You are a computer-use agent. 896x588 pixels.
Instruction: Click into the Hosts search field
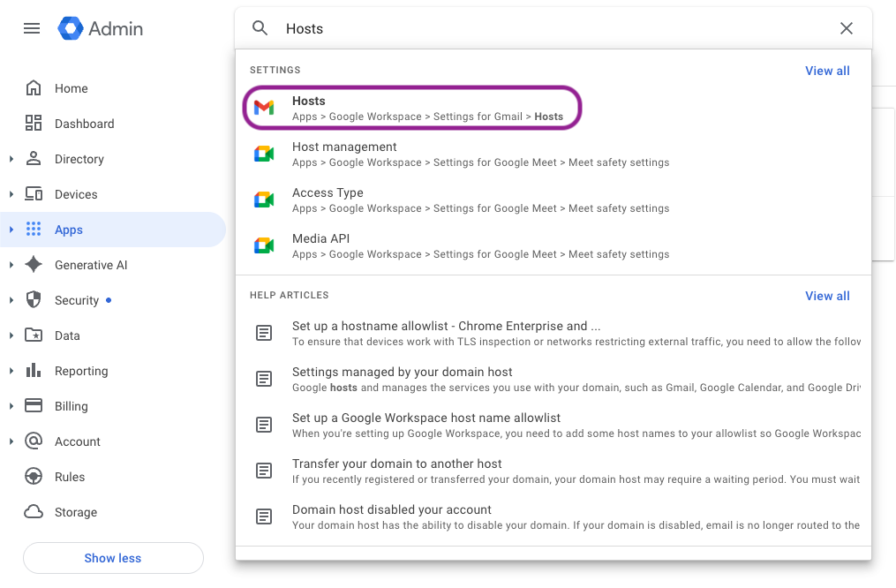[547, 28]
